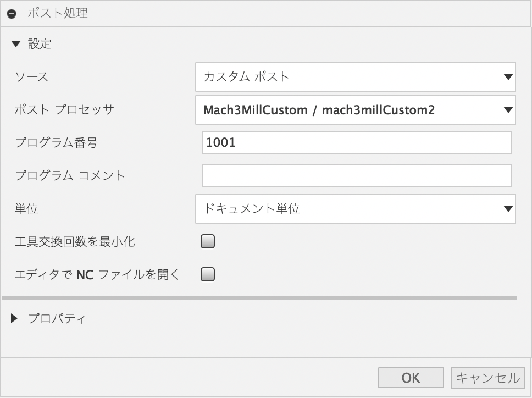Screen dimensions: 532x398
Task: Tick the エディタで NC ファイルを開く checkbox
Action: point(208,274)
